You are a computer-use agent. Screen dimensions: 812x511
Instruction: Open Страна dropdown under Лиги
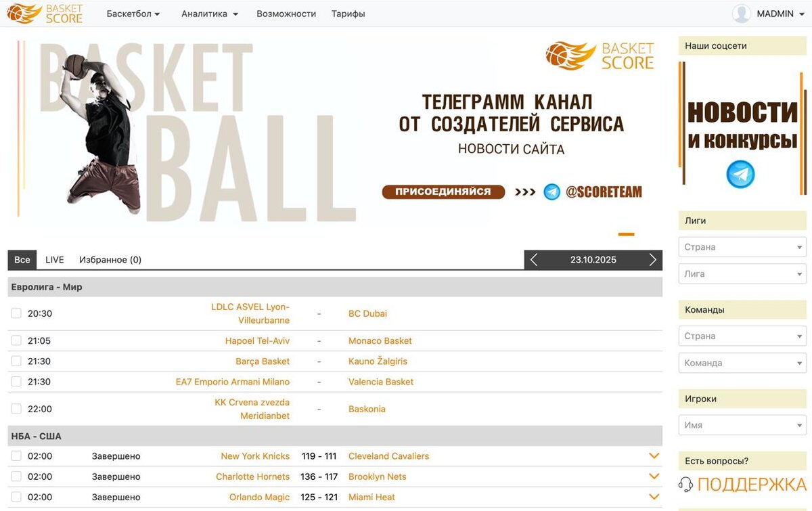click(x=742, y=247)
